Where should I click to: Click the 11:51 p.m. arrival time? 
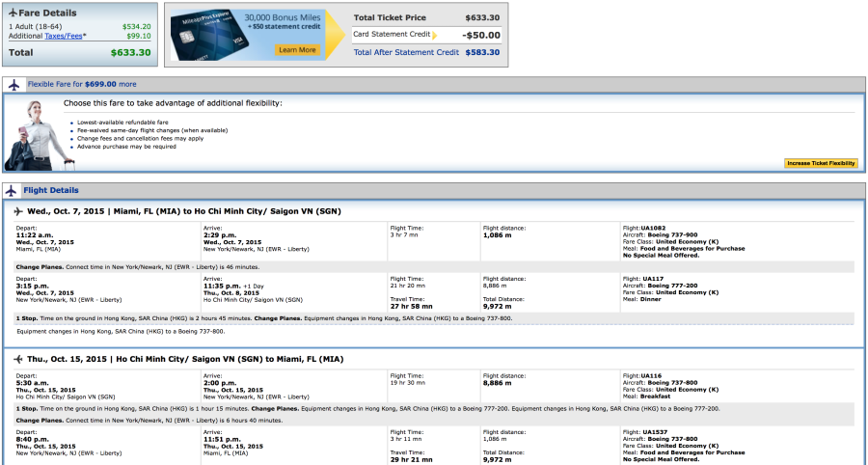(x=222, y=440)
